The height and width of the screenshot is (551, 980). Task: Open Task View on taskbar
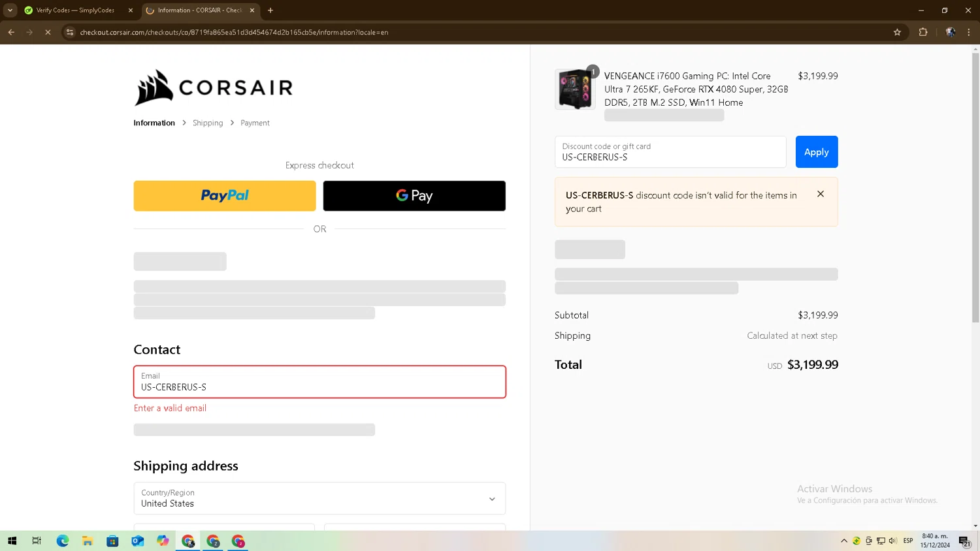point(37,541)
